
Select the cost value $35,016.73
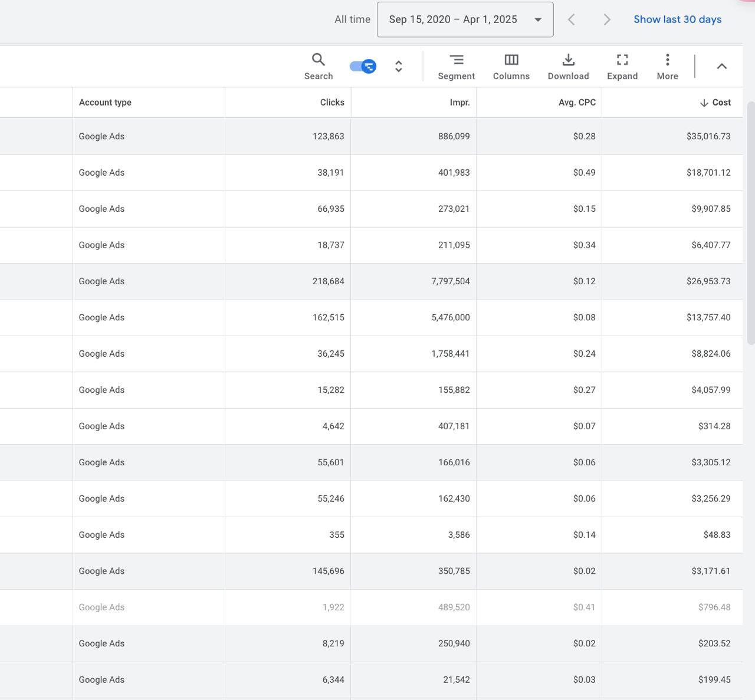(708, 136)
